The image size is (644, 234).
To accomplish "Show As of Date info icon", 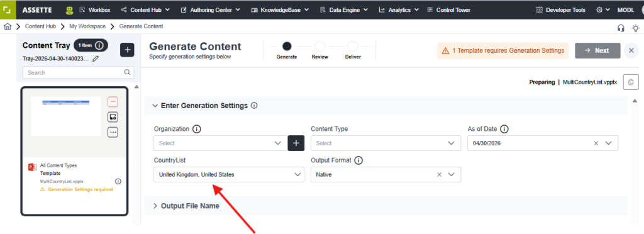I will (x=504, y=129).
